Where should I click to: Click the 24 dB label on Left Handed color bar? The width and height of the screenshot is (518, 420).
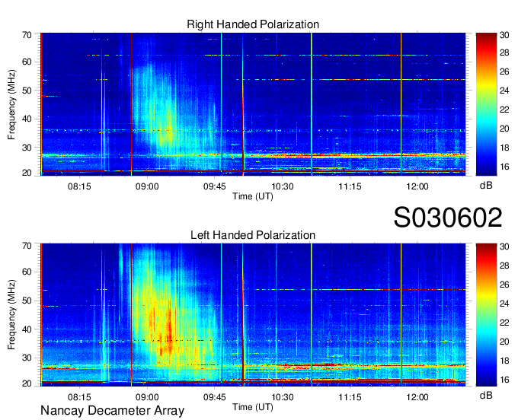pyautogui.click(x=504, y=304)
